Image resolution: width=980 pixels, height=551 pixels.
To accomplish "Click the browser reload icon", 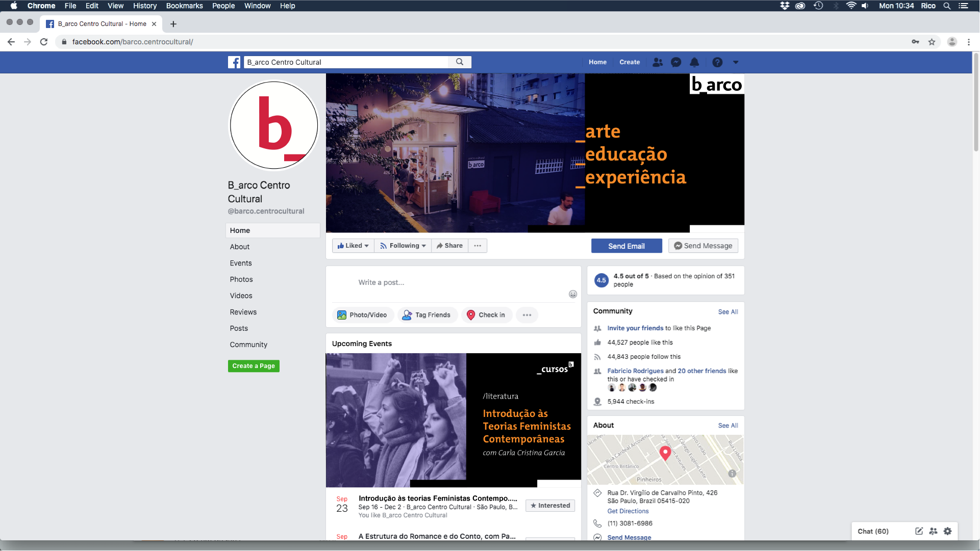I will tap(44, 42).
